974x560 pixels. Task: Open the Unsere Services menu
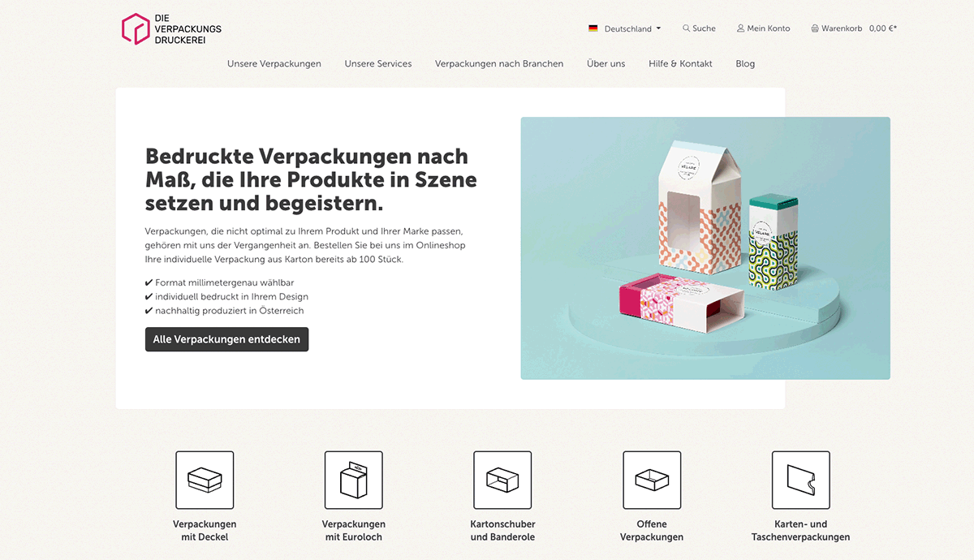pos(378,63)
